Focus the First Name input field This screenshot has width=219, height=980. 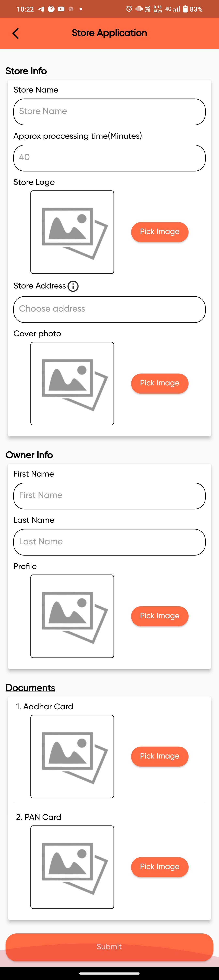109,496
